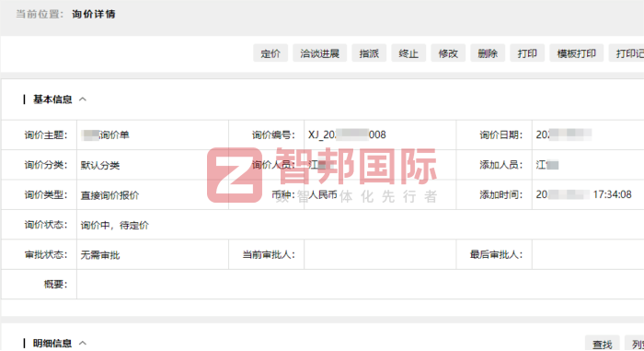Select the 默认分类 category value
This screenshot has height=351, width=644.
tap(100, 166)
